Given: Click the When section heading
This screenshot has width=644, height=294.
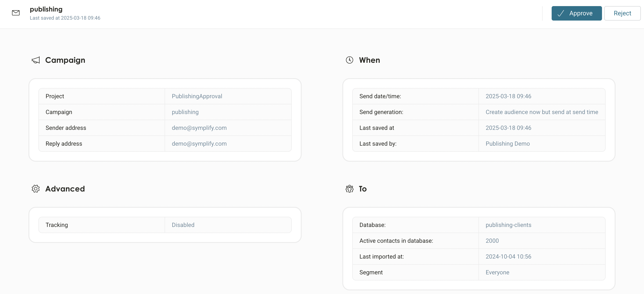Looking at the screenshot, I should (x=369, y=60).
